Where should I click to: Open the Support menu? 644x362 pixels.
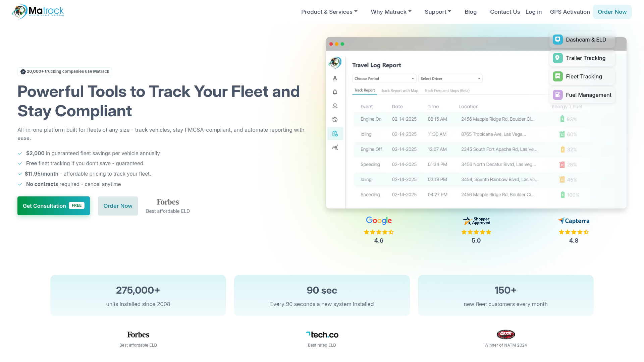(438, 11)
